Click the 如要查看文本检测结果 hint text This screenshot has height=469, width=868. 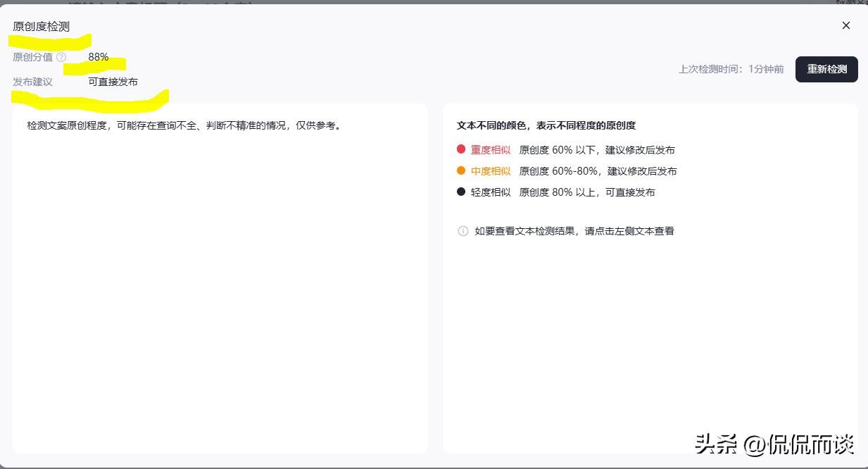[574, 231]
